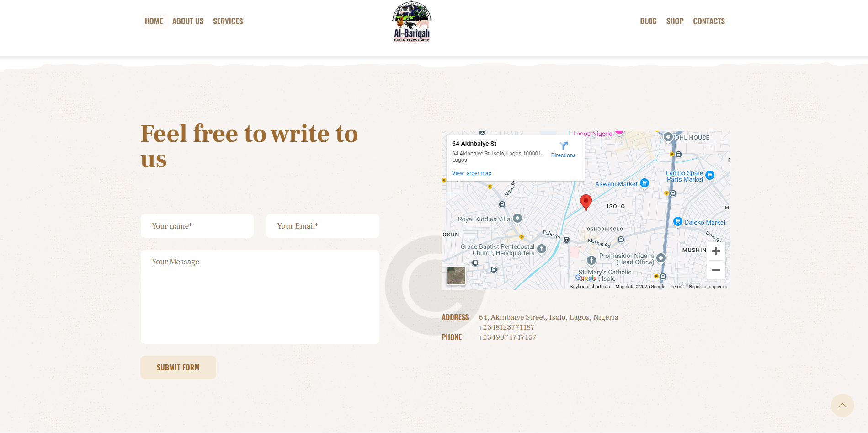Switch to satellite view thumbnail
Image resolution: width=868 pixels, height=433 pixels.
coord(456,275)
